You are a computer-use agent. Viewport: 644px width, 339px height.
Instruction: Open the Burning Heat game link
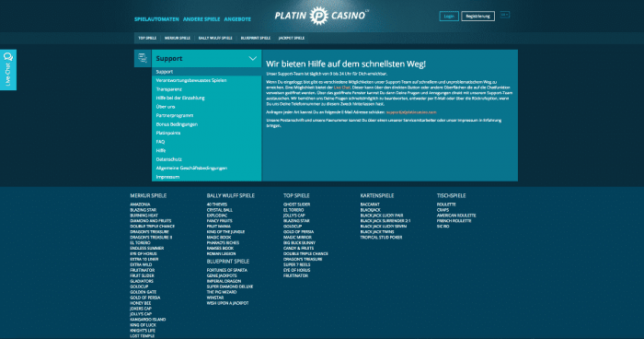(x=144, y=216)
